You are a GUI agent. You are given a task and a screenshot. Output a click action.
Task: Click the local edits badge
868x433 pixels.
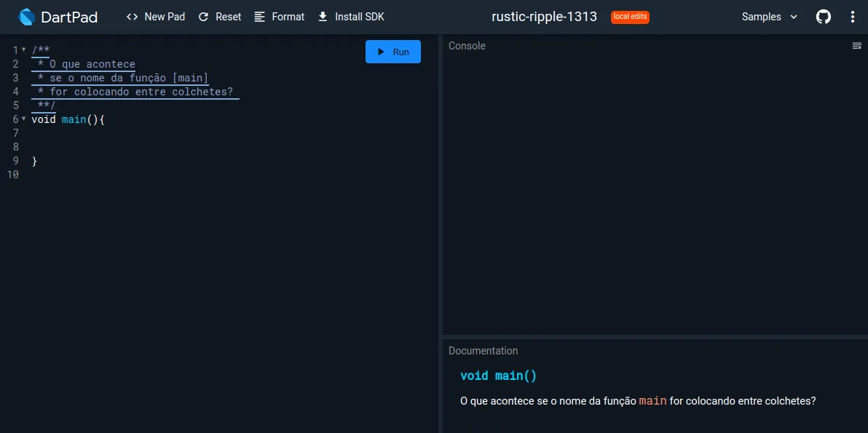click(630, 17)
